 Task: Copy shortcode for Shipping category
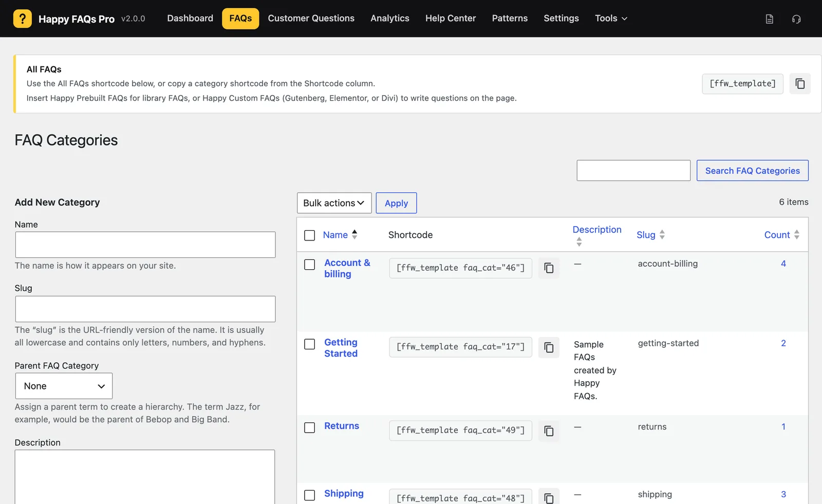pyautogui.click(x=549, y=497)
